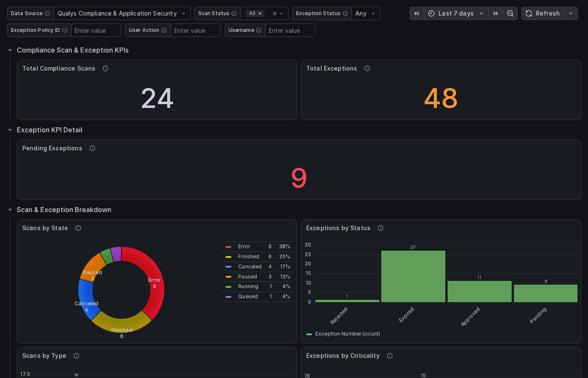Click the Exception Policy ID info icon

[65, 30]
